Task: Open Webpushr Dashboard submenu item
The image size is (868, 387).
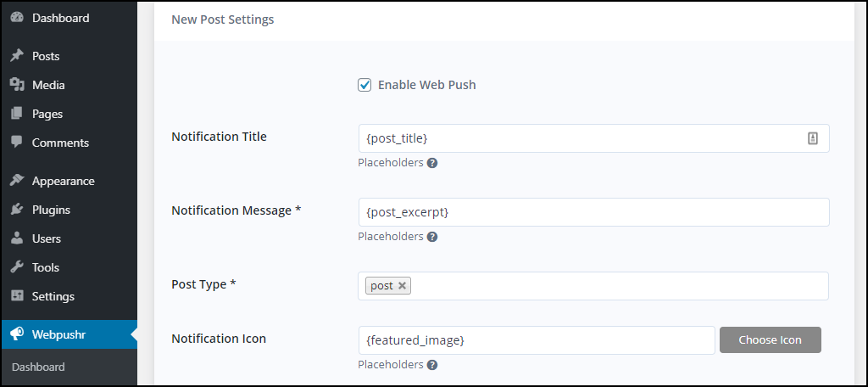Action: [38, 367]
